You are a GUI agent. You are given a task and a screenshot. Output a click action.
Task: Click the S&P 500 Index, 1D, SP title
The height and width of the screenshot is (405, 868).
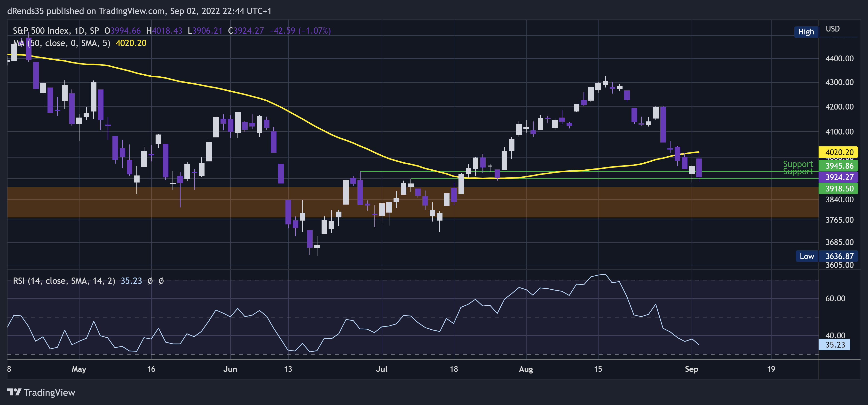tap(56, 31)
